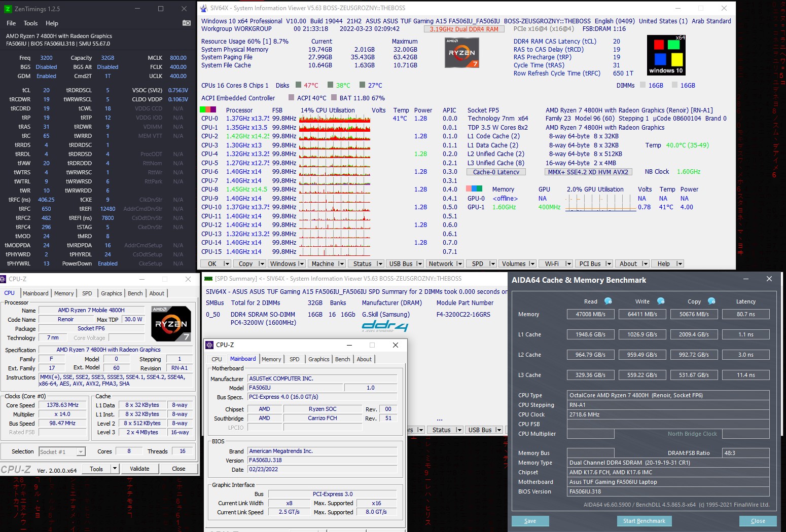Click the SIV64X title bar app icon
The image size is (786, 532).
tap(204, 8)
